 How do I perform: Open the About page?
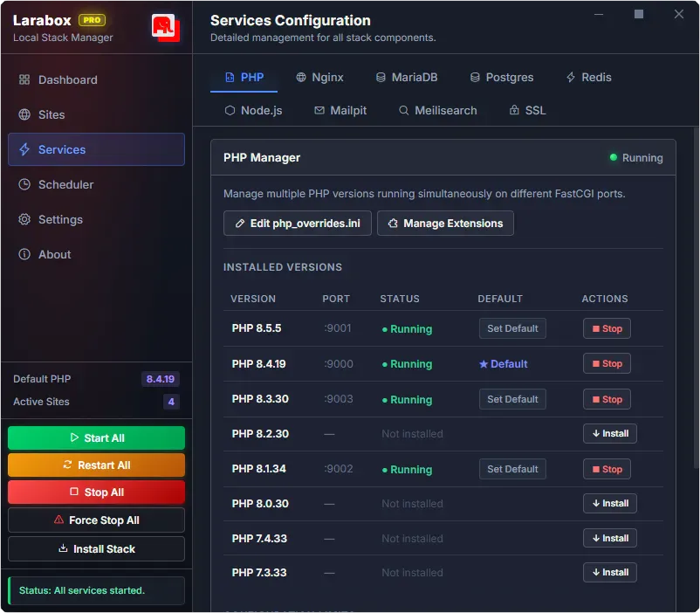point(96,254)
